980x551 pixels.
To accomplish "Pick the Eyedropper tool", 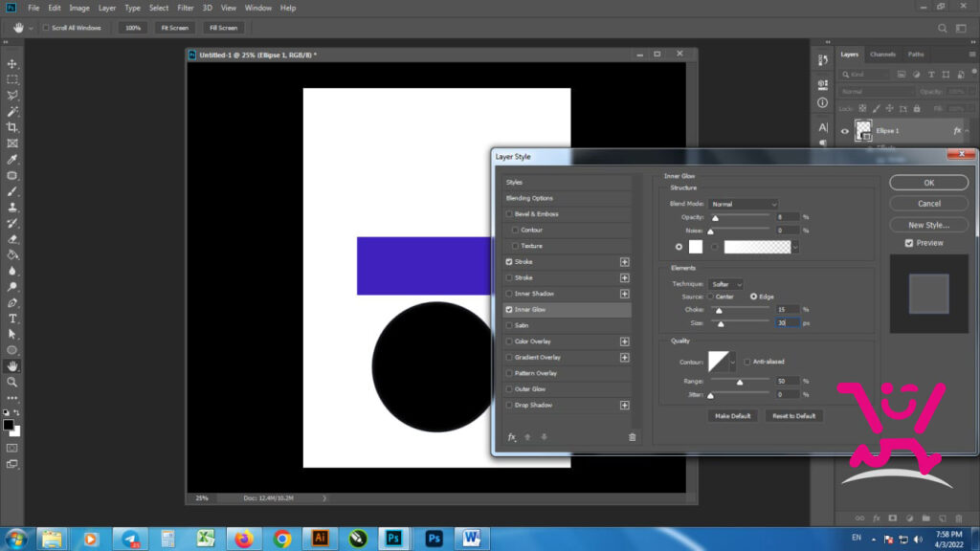I will pyautogui.click(x=11, y=160).
